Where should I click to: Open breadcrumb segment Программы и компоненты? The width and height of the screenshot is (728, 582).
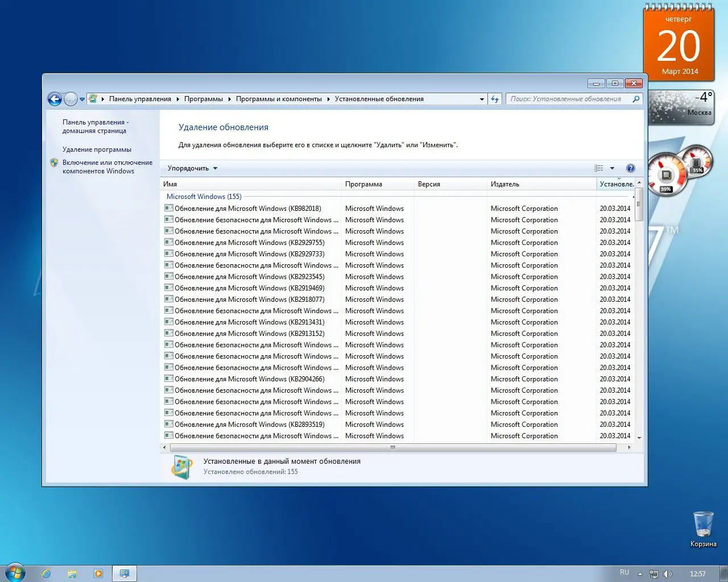point(279,99)
